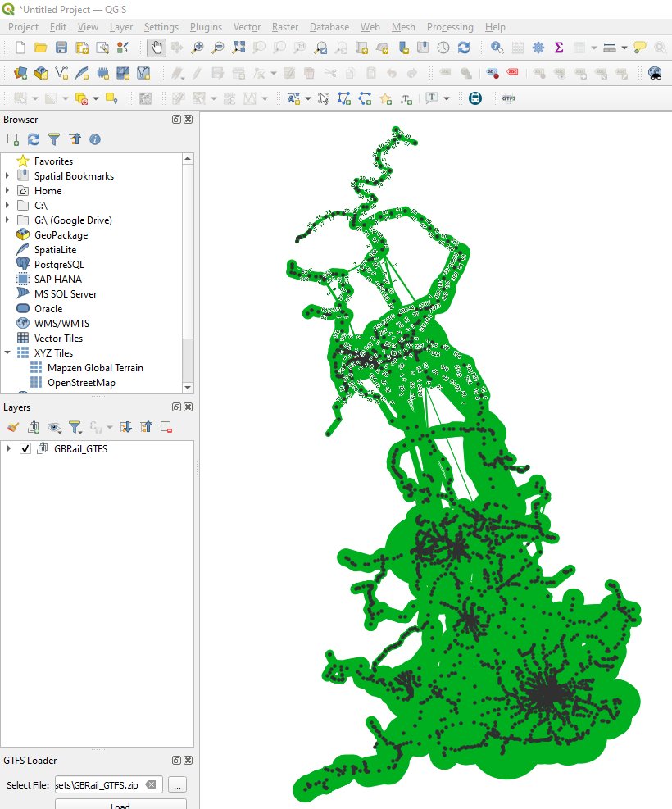Expand Spatial Bookmarks in Browser
The width and height of the screenshot is (672, 809).
[7, 175]
